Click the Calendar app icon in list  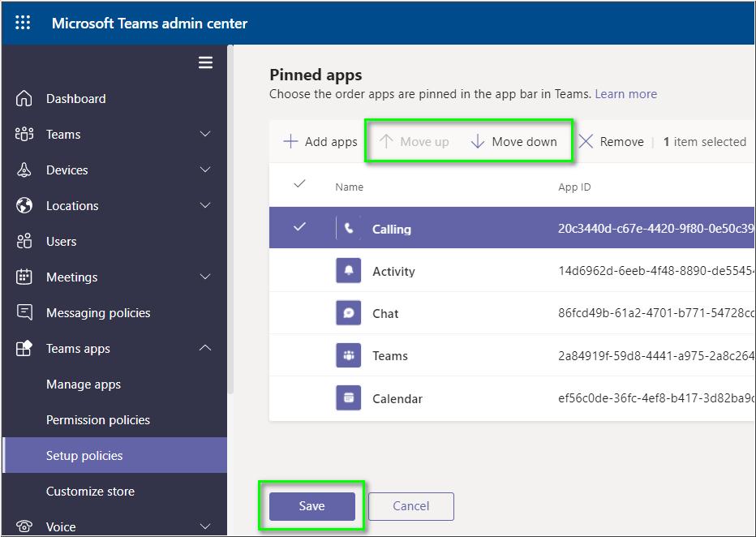coord(349,397)
